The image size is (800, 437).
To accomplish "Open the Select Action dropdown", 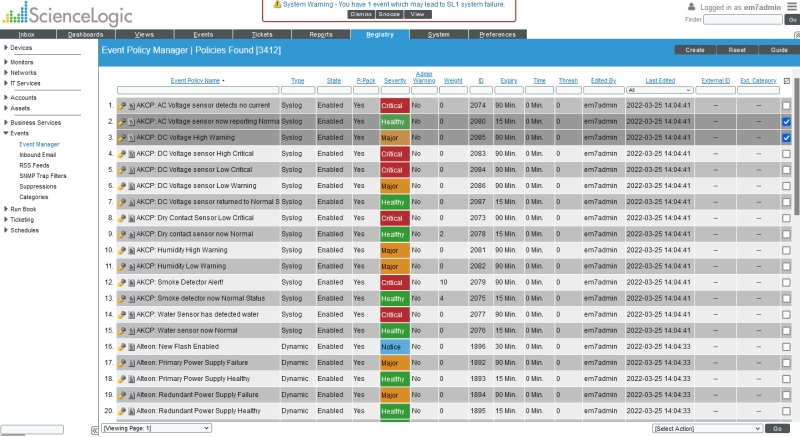I will (x=707, y=429).
